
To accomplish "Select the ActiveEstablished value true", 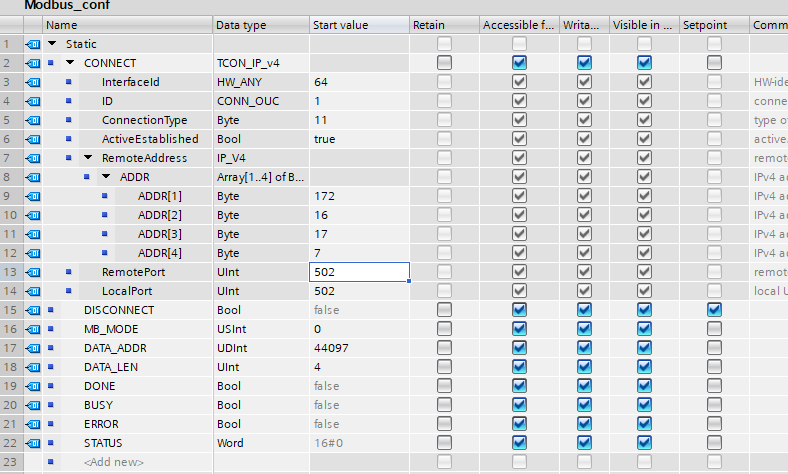I will coord(359,139).
